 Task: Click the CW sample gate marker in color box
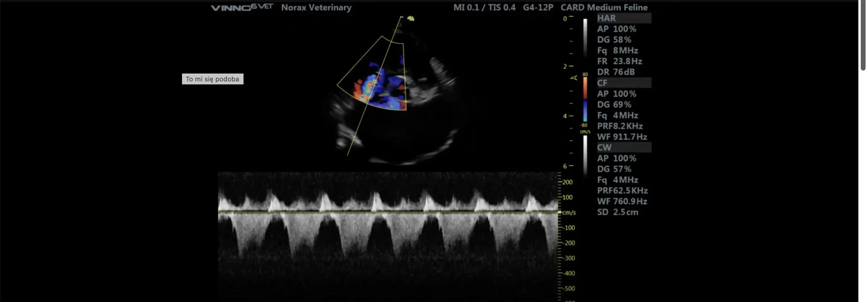[380, 73]
